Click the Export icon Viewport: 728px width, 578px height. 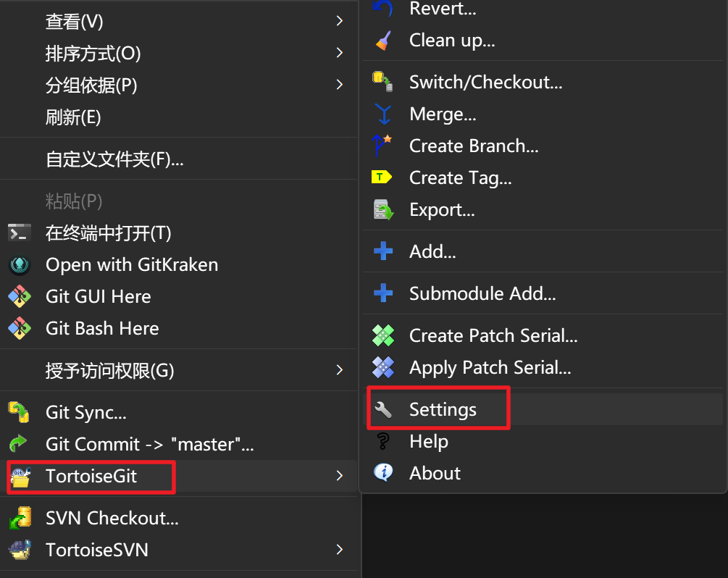pyautogui.click(x=382, y=210)
